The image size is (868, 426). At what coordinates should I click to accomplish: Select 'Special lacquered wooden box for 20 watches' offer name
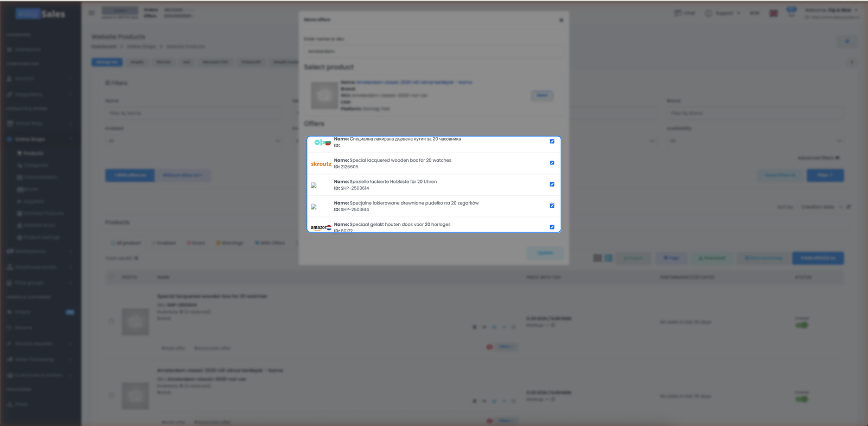point(400,160)
